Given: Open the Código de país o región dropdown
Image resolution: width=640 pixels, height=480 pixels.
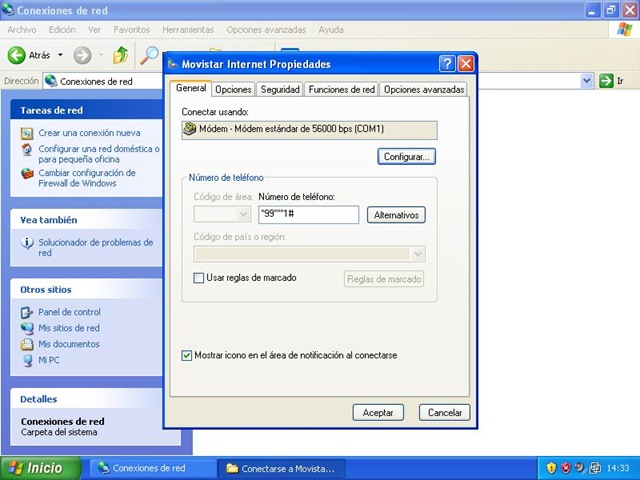Looking at the screenshot, I should point(418,254).
